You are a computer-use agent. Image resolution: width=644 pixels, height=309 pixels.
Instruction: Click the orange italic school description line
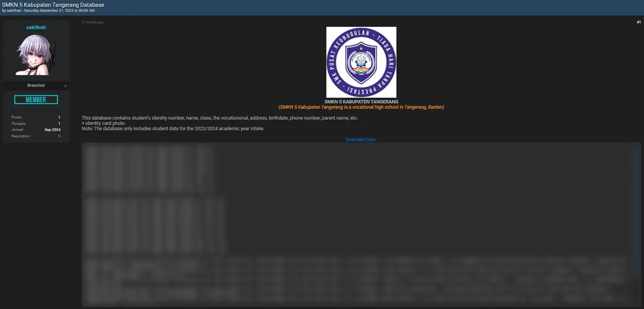coord(361,107)
